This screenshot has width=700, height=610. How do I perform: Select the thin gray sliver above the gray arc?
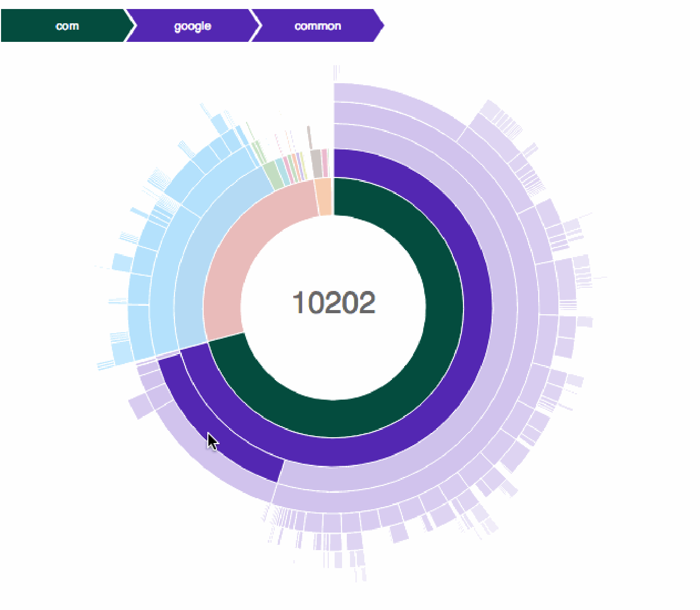310,137
